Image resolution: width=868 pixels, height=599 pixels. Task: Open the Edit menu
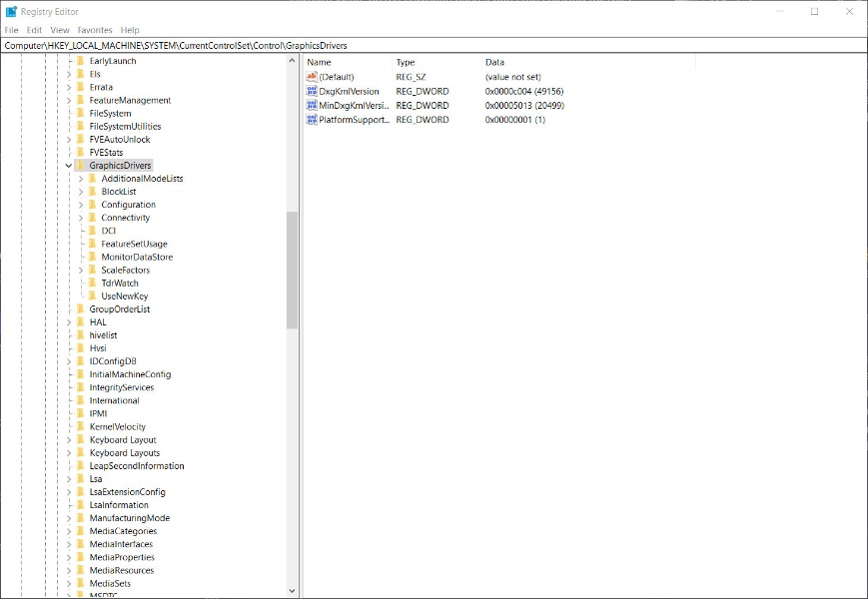(34, 30)
